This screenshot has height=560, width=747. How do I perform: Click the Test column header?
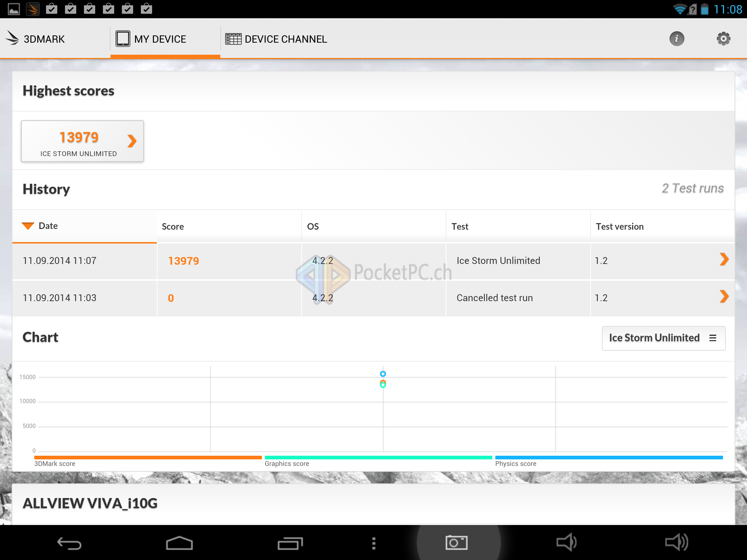[x=518, y=226]
